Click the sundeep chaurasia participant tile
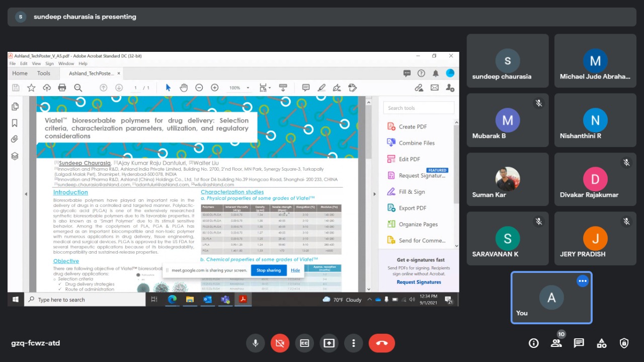644x362 pixels. point(508,61)
